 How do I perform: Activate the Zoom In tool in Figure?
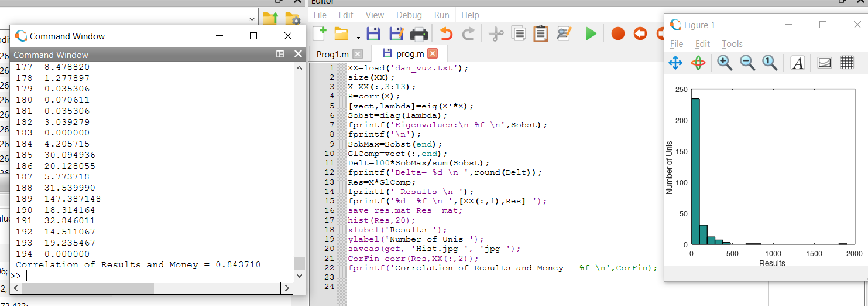[725, 63]
